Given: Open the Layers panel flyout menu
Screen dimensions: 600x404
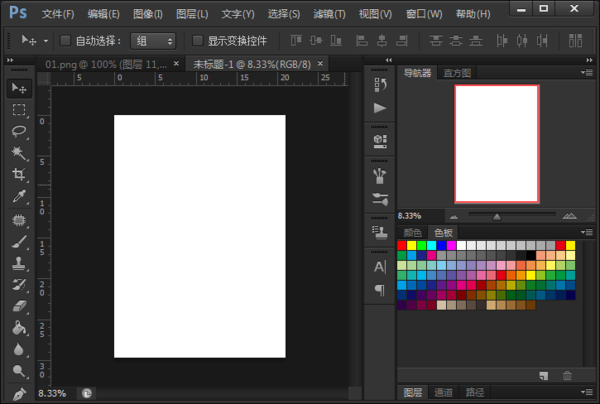Looking at the screenshot, I should (x=587, y=392).
